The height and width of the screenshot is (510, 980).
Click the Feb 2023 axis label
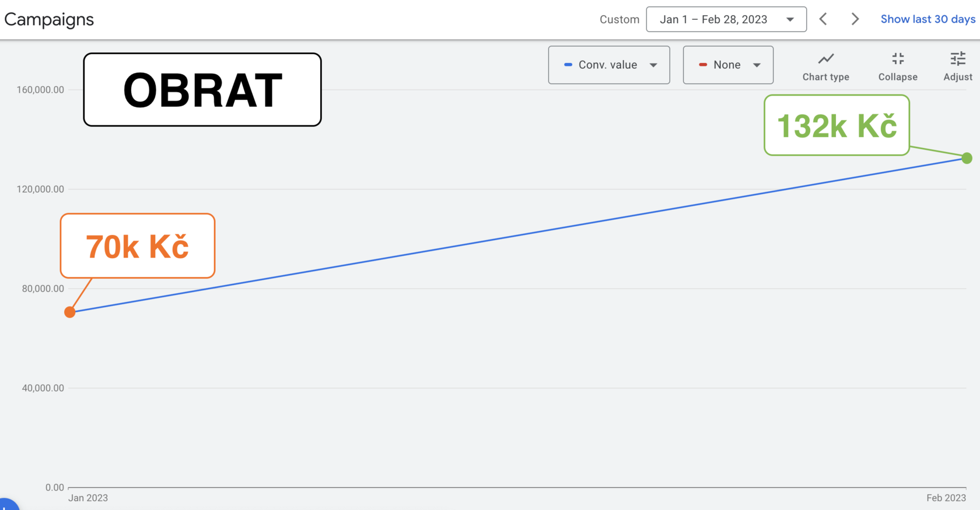point(946,498)
